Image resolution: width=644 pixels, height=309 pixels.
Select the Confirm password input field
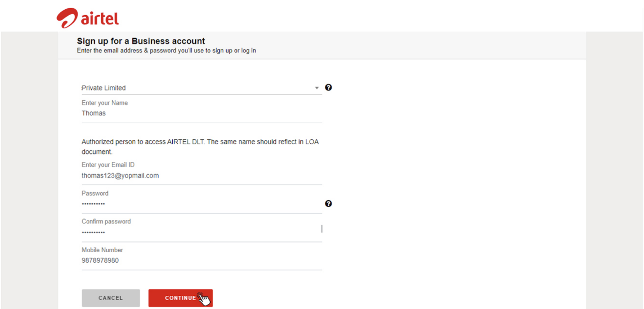point(202,232)
